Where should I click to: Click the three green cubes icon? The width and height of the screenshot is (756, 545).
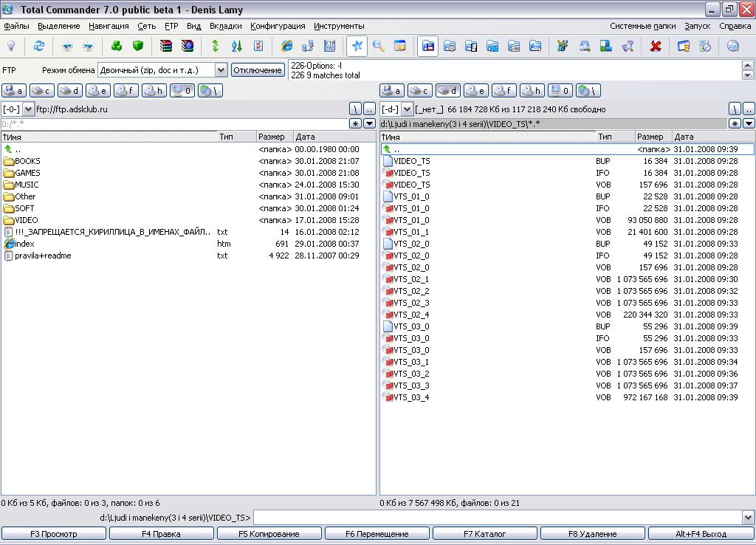click(116, 47)
